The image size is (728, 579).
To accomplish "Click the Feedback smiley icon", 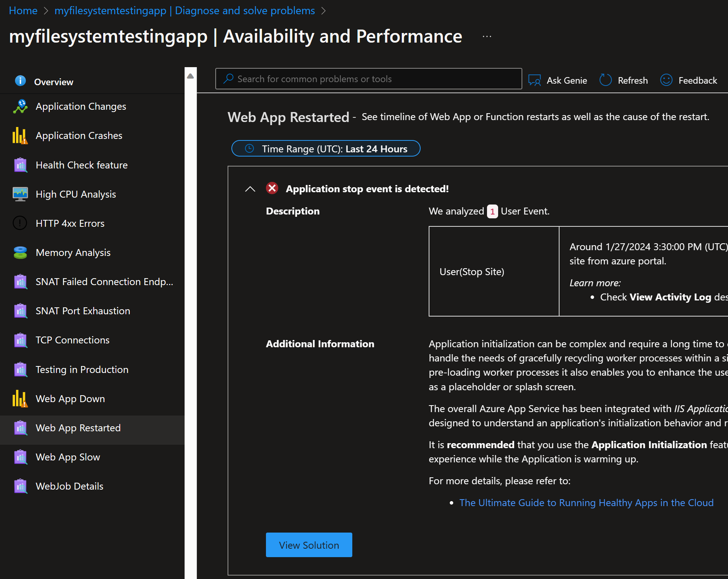I will tap(666, 80).
